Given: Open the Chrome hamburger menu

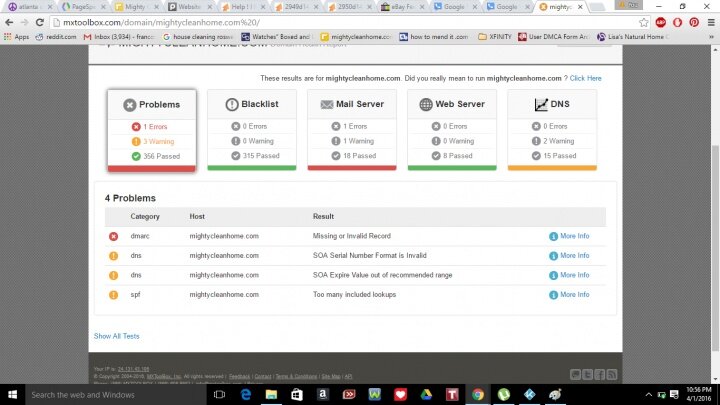Looking at the screenshot, I should (711, 22).
